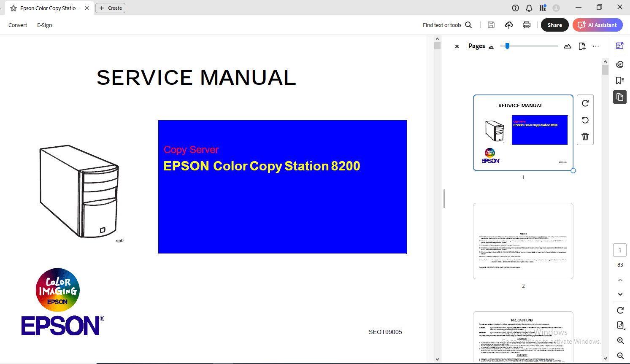
Task: Open the E-Sign menu
Action: (x=44, y=25)
